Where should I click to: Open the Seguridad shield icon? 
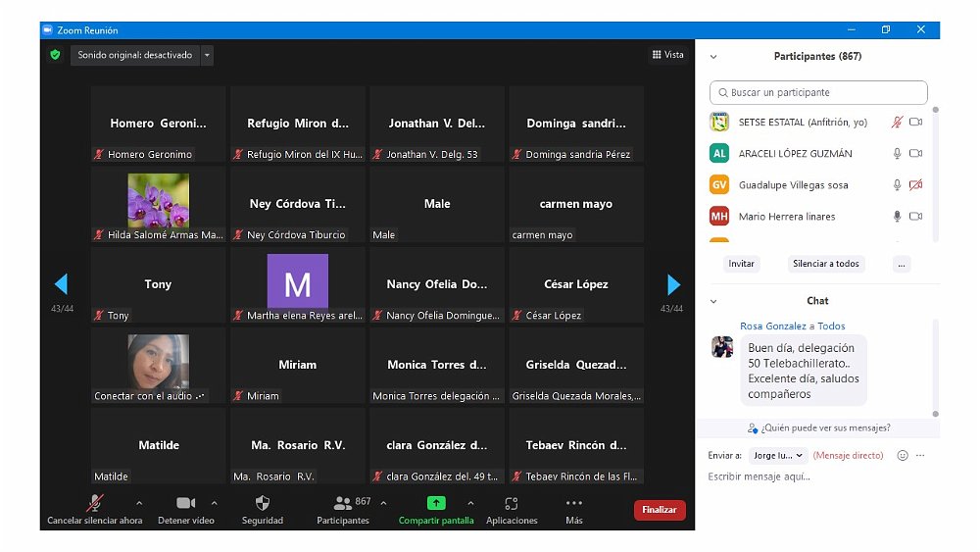[x=262, y=503]
